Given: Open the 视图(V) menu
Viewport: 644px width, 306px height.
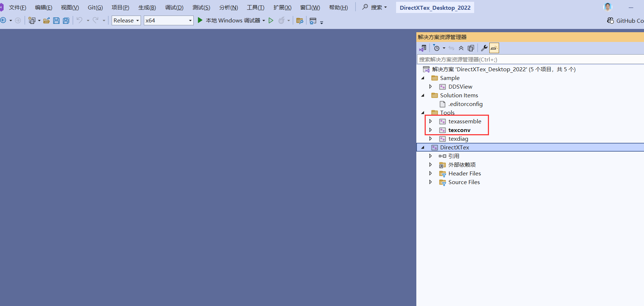Looking at the screenshot, I should coord(70,8).
